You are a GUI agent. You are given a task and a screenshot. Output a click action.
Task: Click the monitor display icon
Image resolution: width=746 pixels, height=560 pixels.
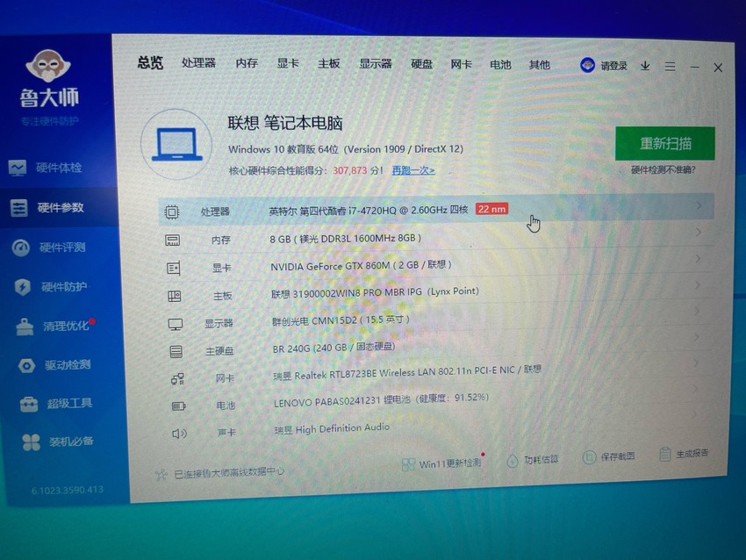(x=176, y=325)
